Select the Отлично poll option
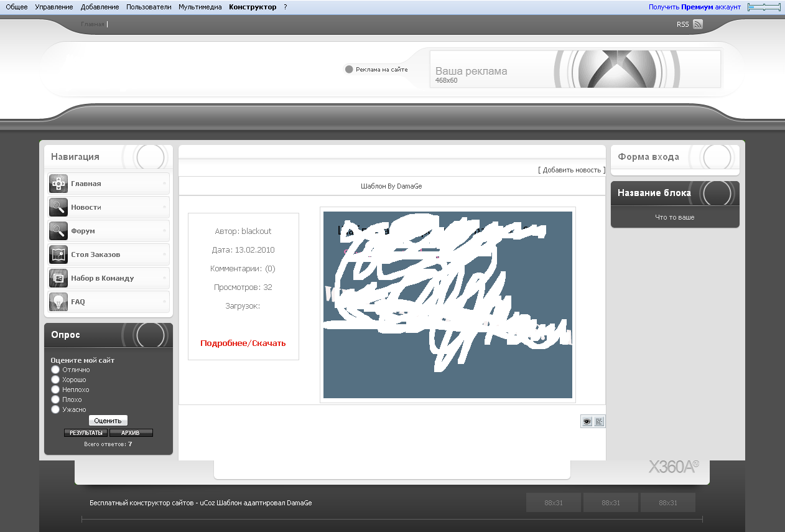Screen dimensions: 785x532 point(55,370)
